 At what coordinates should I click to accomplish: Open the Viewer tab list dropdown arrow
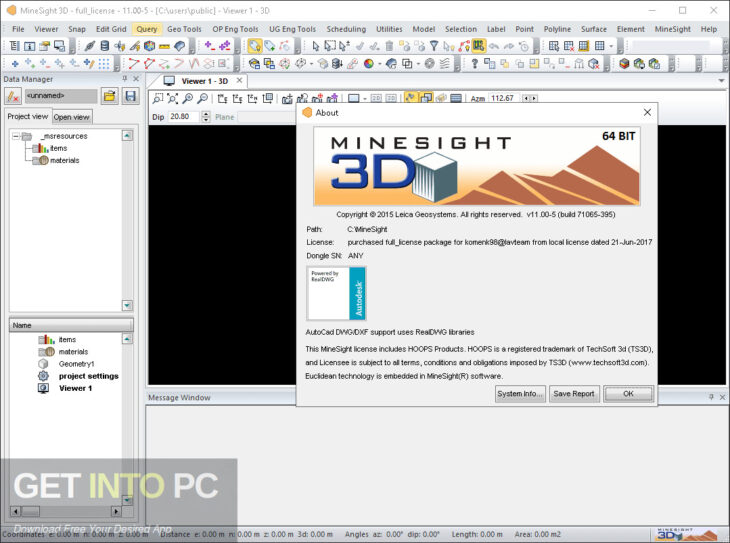(x=721, y=81)
